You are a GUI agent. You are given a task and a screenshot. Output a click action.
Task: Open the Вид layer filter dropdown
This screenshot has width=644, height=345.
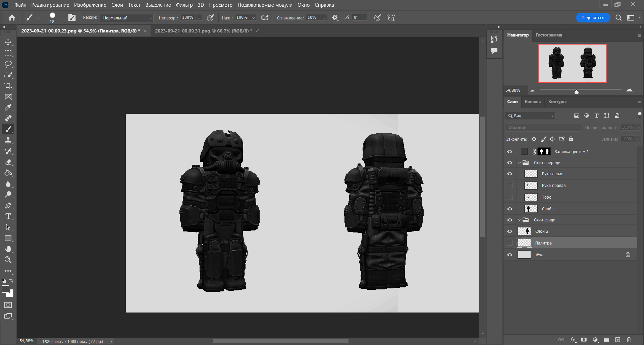[x=530, y=116]
